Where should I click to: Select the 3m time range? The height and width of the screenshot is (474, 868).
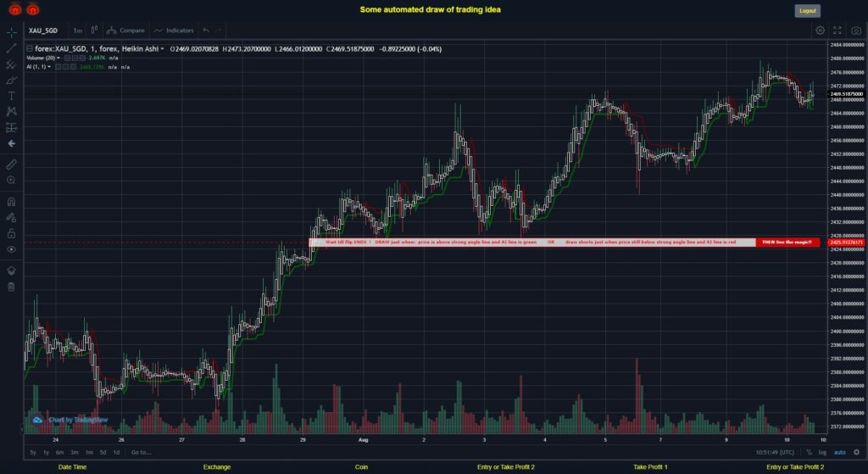pos(75,453)
